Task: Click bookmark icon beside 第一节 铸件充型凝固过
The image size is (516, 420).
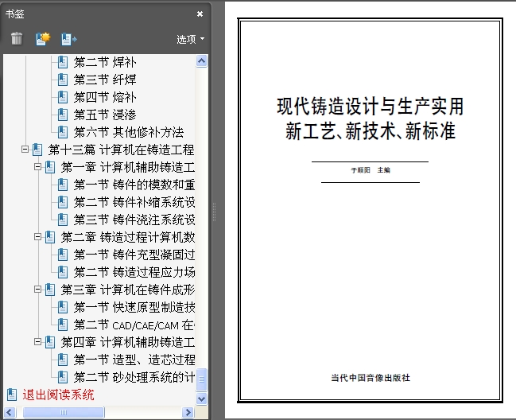Action: [x=63, y=255]
